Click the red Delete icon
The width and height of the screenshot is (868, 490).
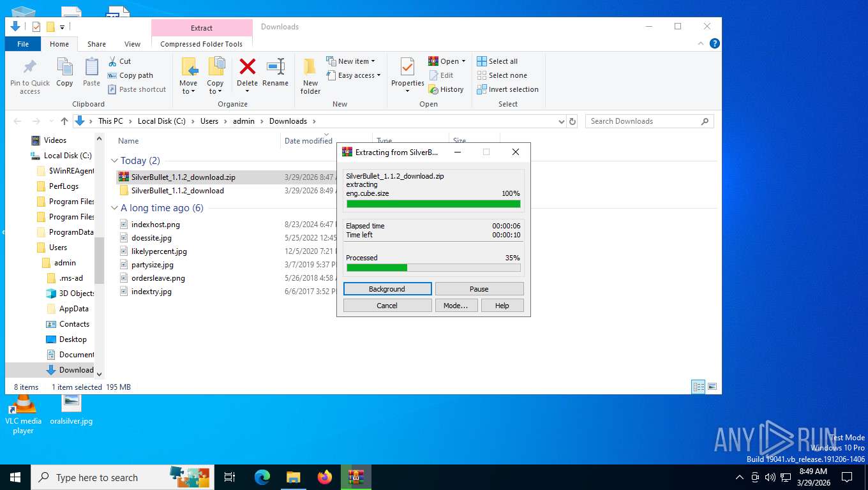click(x=247, y=66)
